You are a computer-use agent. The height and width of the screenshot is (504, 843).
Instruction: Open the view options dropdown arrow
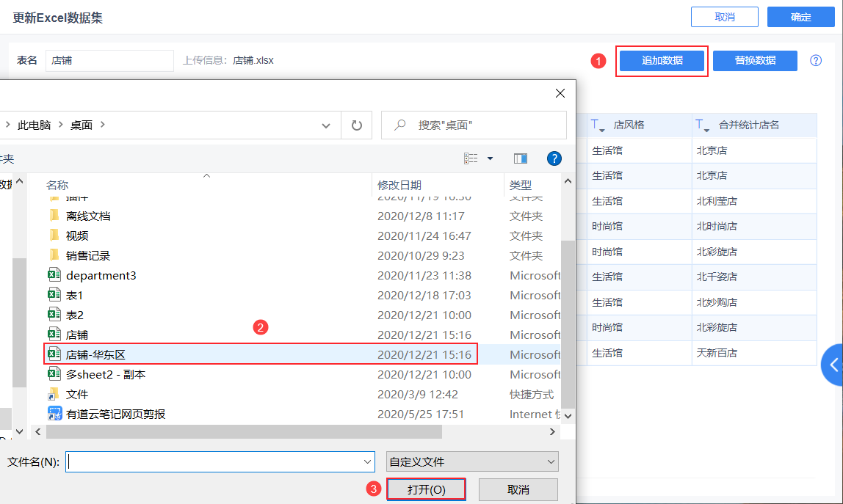tap(490, 158)
